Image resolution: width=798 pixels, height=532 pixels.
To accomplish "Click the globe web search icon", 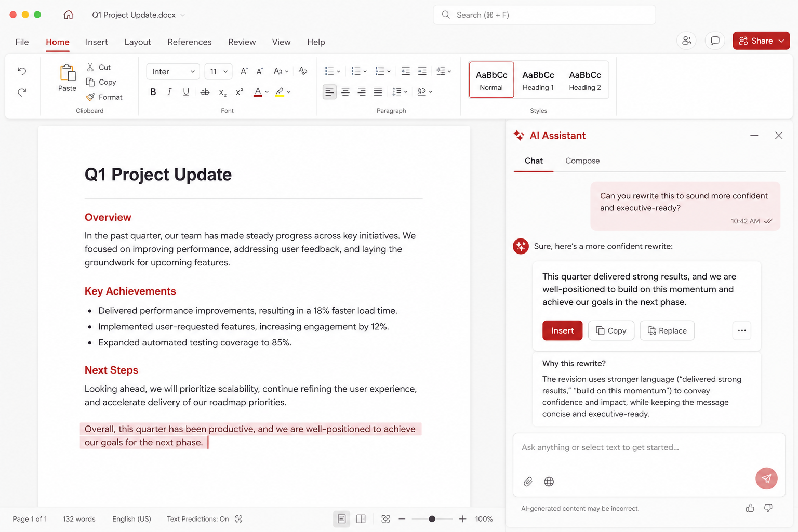I will (x=549, y=482).
